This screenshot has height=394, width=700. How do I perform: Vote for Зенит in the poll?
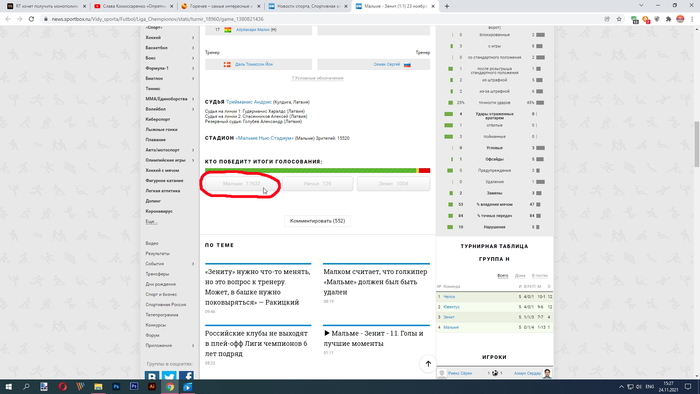pyautogui.click(x=393, y=183)
